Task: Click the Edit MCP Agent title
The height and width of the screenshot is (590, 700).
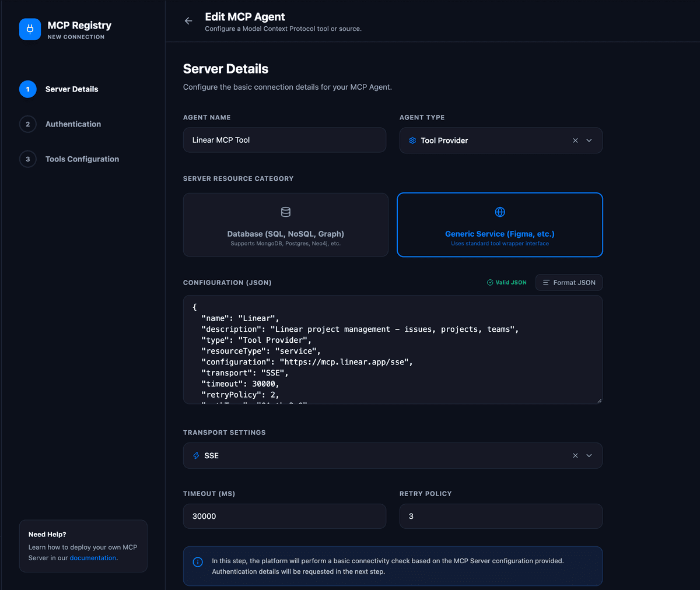Action: point(245,17)
